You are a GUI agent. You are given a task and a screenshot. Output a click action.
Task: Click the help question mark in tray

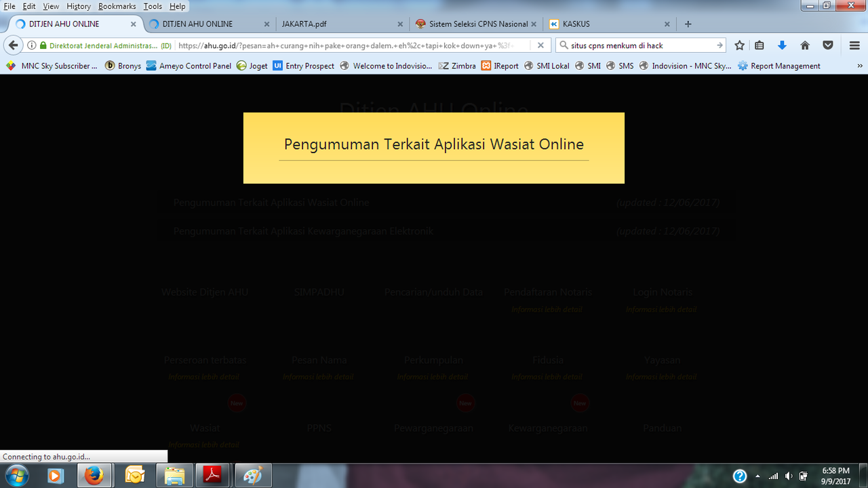click(x=740, y=476)
